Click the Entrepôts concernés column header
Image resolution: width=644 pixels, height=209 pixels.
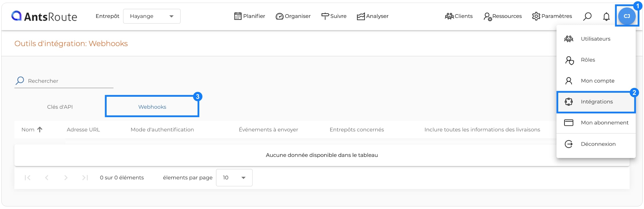357,130
